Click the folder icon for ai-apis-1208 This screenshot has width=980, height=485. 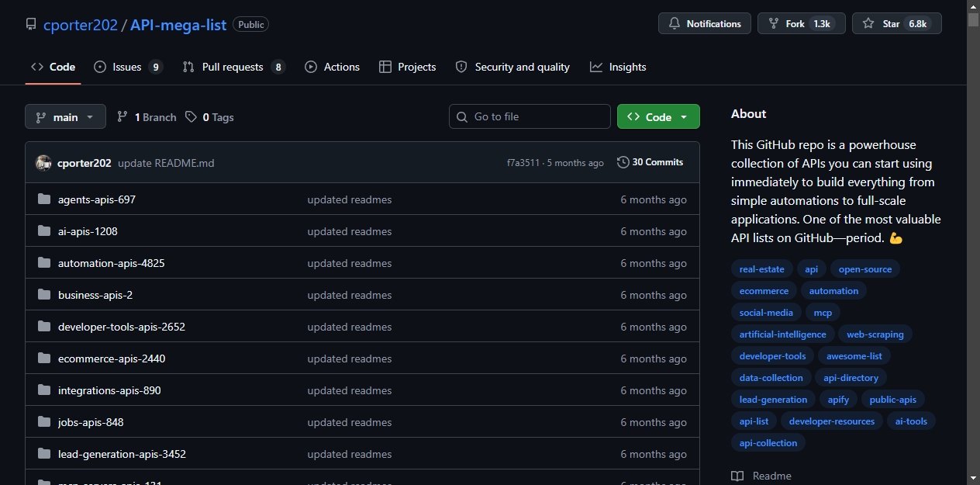tap(44, 231)
